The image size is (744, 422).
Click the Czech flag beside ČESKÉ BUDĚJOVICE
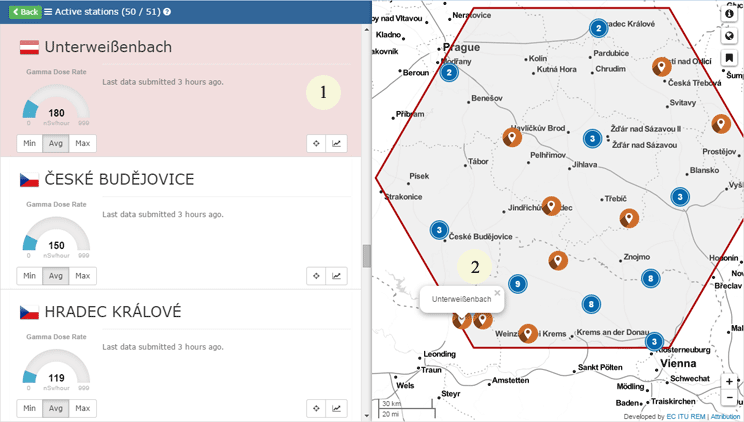pos(29,180)
